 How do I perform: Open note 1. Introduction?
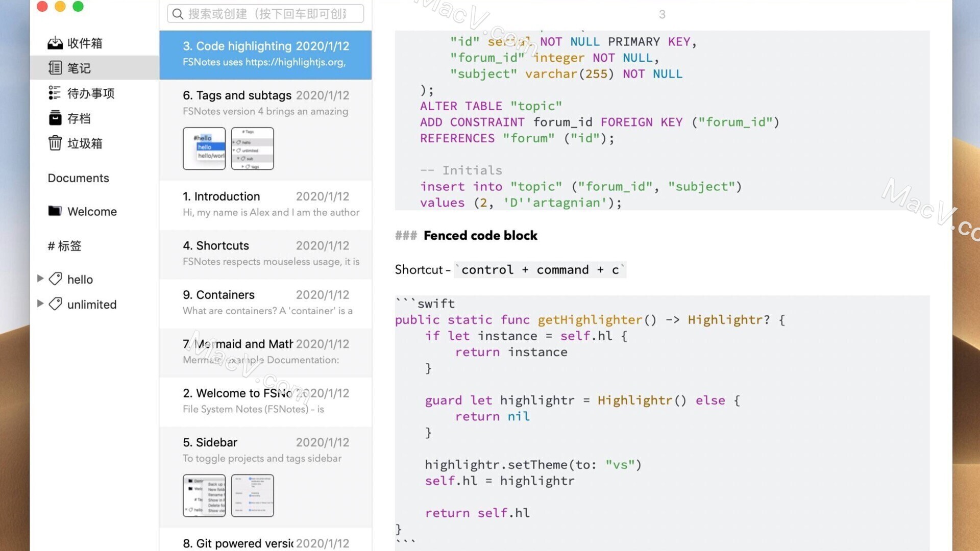265,205
